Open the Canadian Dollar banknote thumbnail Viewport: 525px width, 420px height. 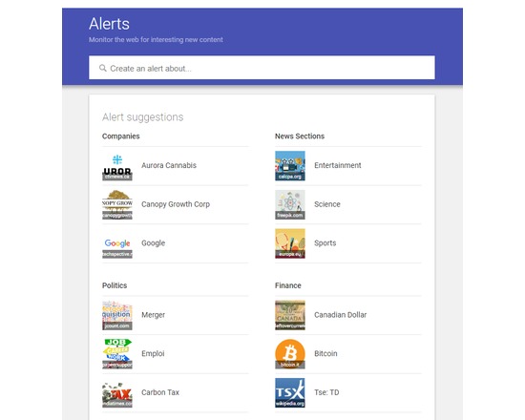[290, 315]
